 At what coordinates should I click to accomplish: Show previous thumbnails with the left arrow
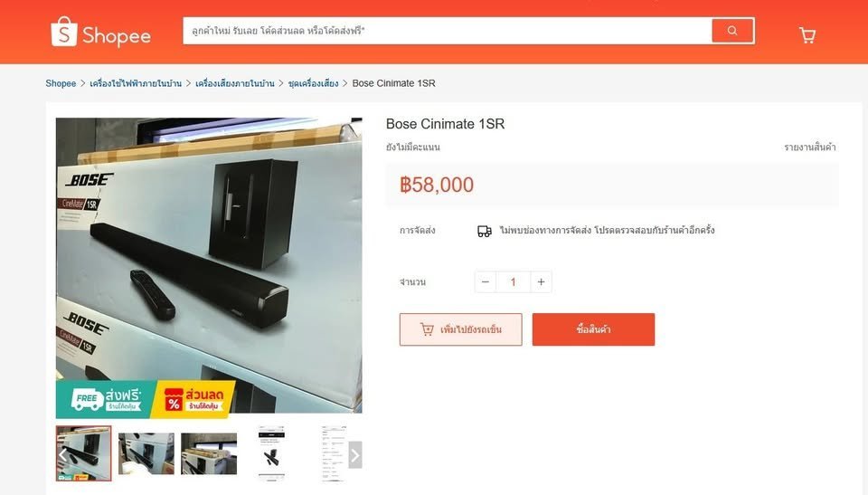[x=62, y=455]
